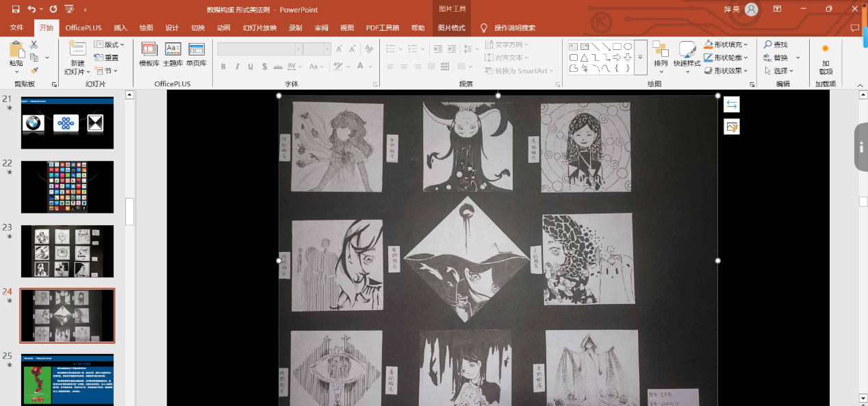Click the Format Painter brush icon
Image resolution: width=868 pixels, height=406 pixels.
[34, 71]
